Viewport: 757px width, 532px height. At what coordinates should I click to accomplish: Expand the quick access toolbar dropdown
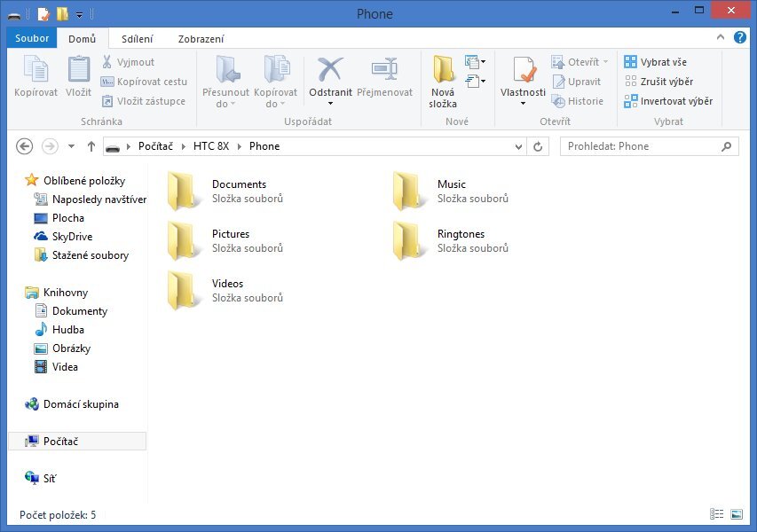(79, 14)
